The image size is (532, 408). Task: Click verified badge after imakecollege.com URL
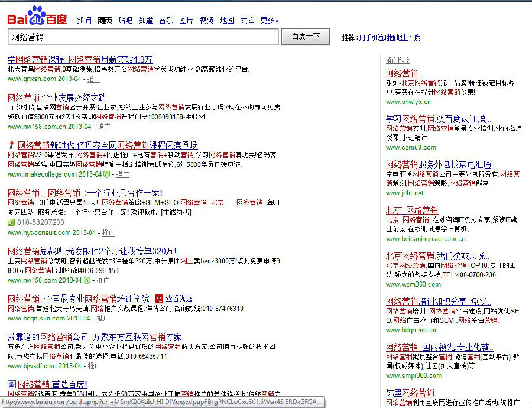click(x=106, y=174)
